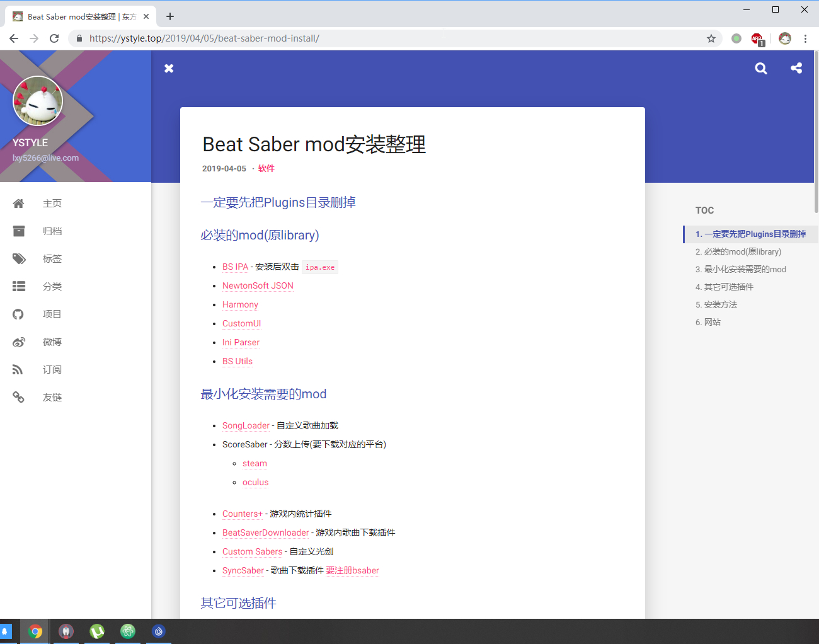Click the RSS icon beside 订阅
This screenshot has height=644, width=819.
(18, 370)
